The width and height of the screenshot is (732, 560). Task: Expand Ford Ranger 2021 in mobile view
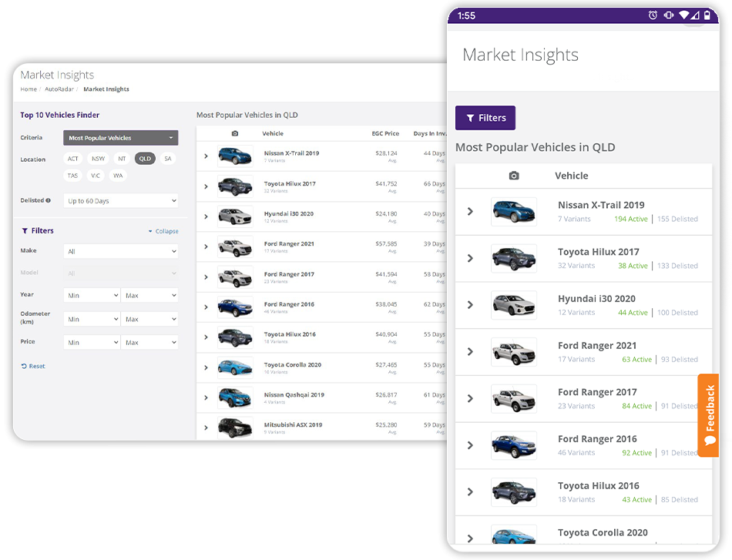click(470, 351)
